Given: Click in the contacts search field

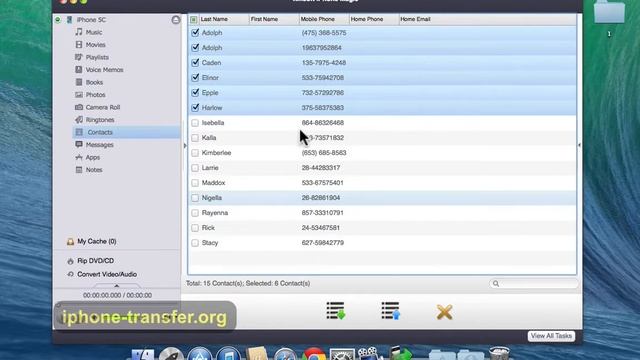Looking at the screenshot, I should point(533,284).
